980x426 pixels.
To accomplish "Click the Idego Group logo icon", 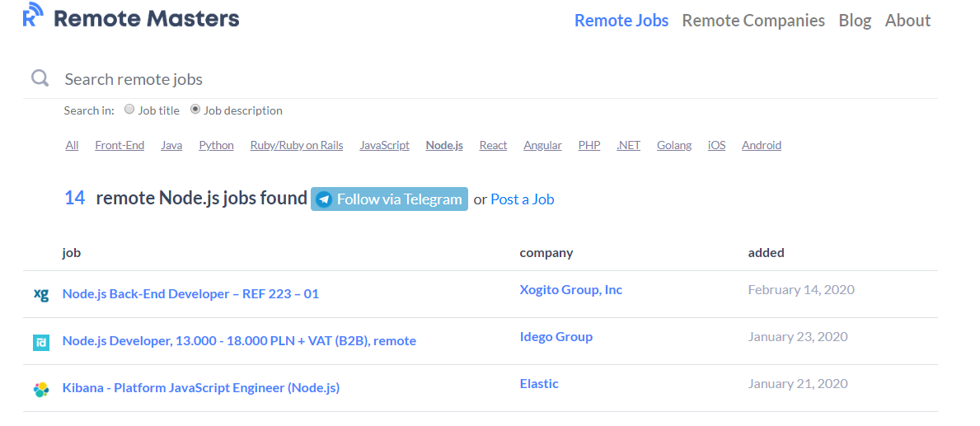I will pyautogui.click(x=41, y=342).
